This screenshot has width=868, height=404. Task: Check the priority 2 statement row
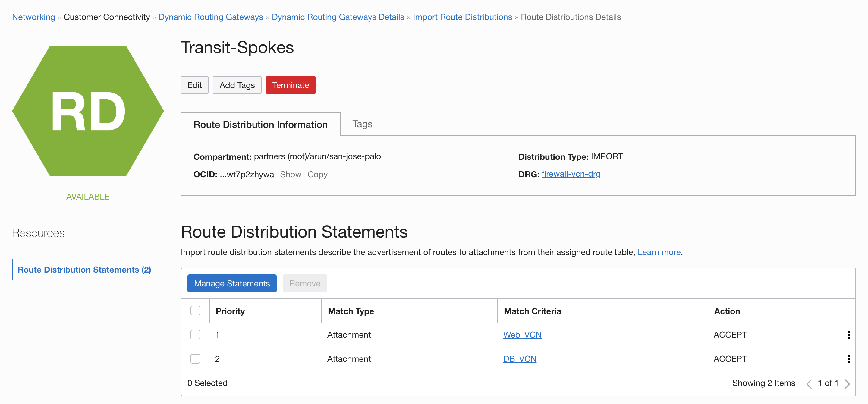(195, 359)
